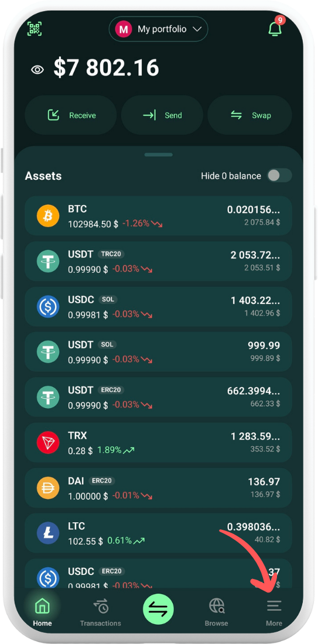This screenshot has height=644, width=318.
Task: Tap the blue Litecoin coin icon
Action: pos(48,533)
